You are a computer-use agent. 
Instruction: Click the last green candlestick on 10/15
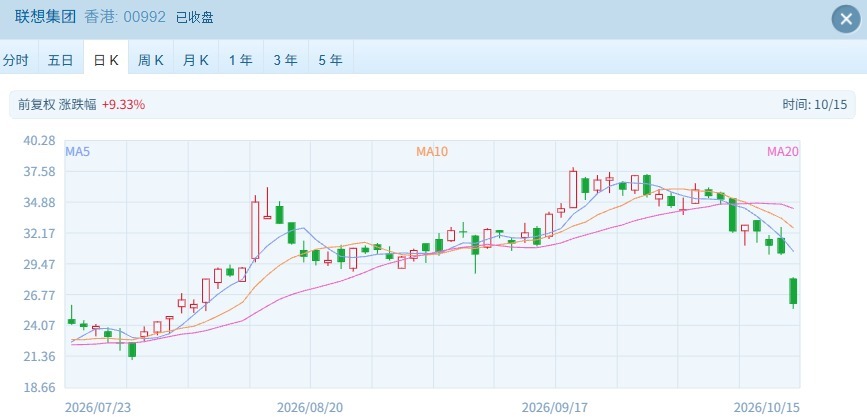793,291
